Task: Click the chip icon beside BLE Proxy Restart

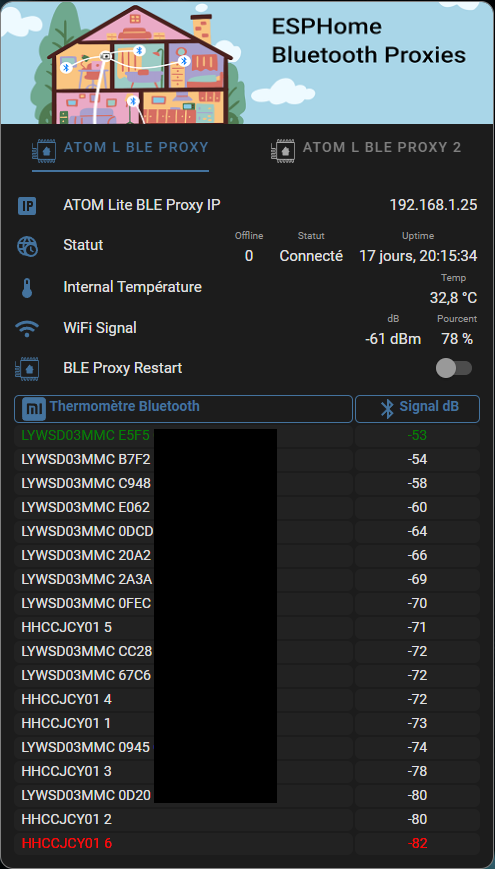Action: pyautogui.click(x=27, y=369)
